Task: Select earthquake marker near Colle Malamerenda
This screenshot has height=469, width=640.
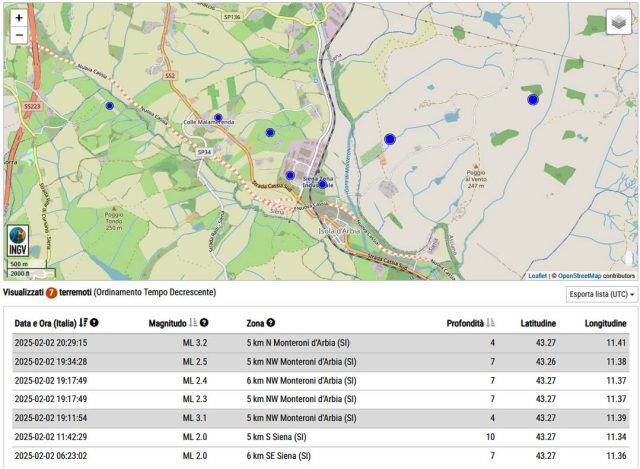Action: 218,118
